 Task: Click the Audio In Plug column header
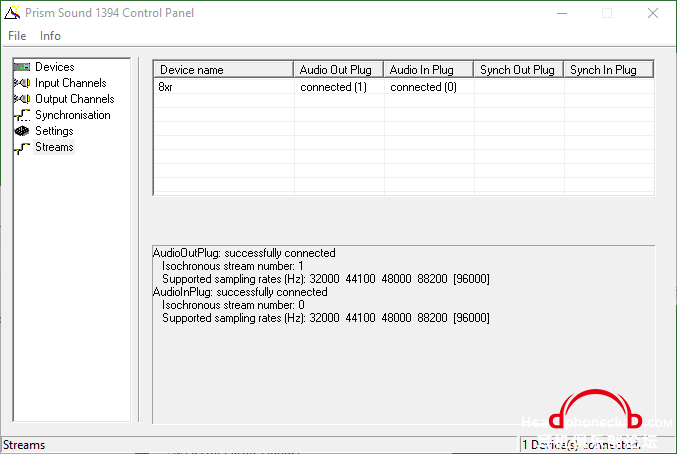click(x=429, y=69)
